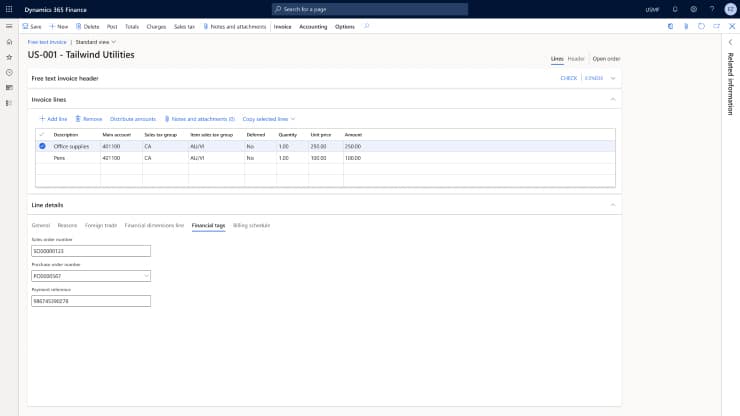Click the New plus icon
This screenshot has height=416, width=740.
(x=52, y=26)
